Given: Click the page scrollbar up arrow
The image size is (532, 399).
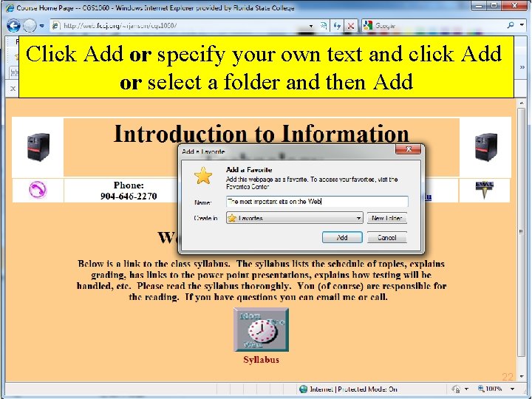Looking at the screenshot, I should (x=522, y=103).
